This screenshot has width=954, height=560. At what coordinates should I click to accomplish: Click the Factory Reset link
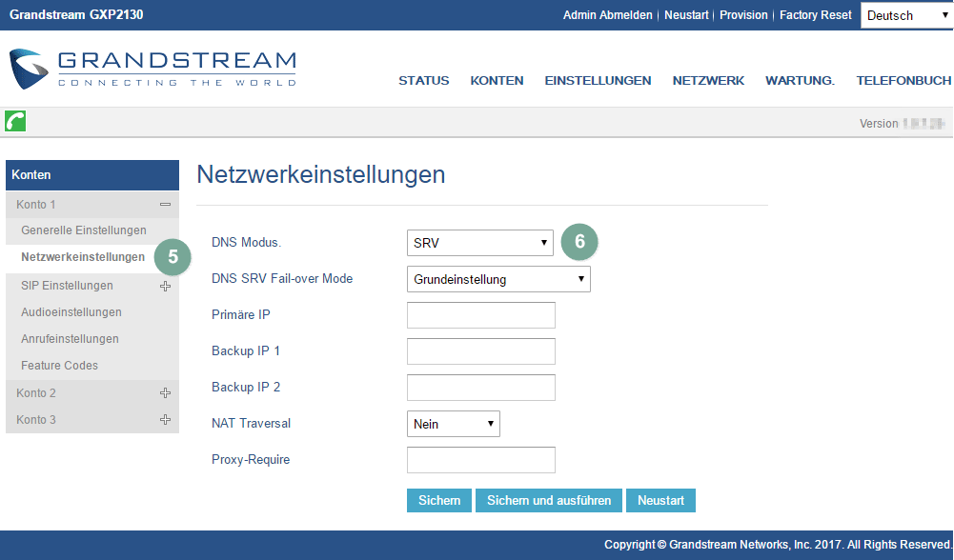(815, 15)
